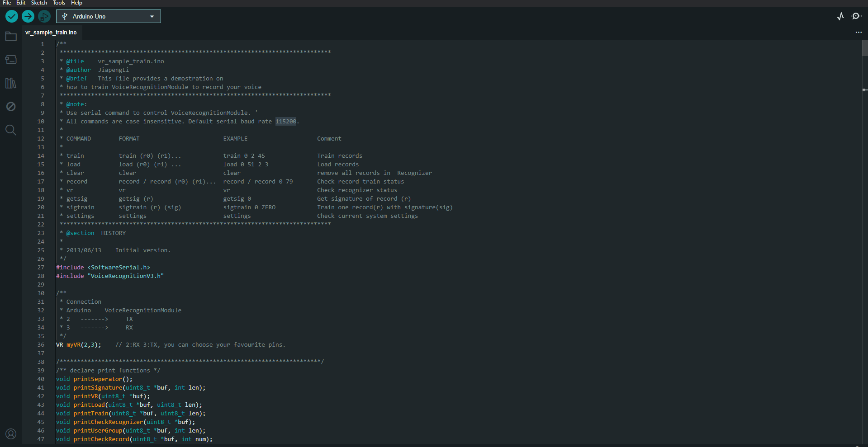Click the JiapengLi author name
This screenshot has height=447, width=868.
(x=114, y=70)
